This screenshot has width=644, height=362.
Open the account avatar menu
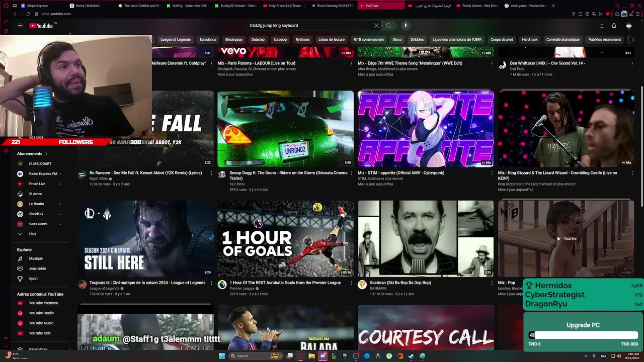(x=628, y=26)
